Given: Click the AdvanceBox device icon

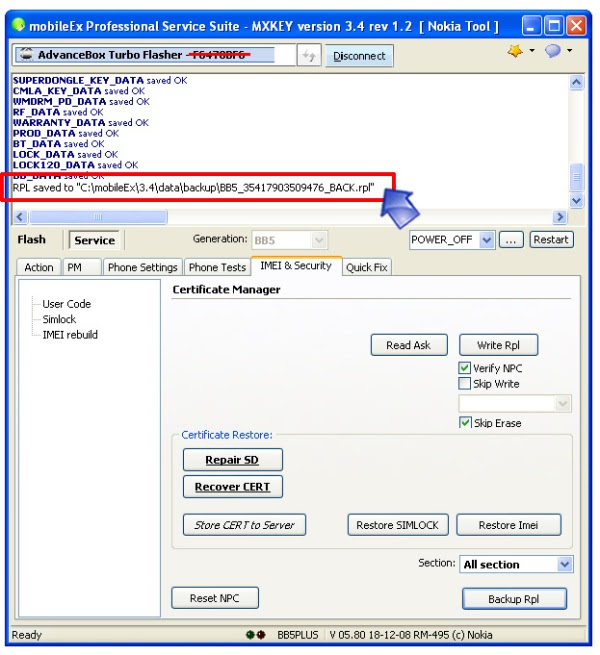Looking at the screenshot, I should pos(26,54).
